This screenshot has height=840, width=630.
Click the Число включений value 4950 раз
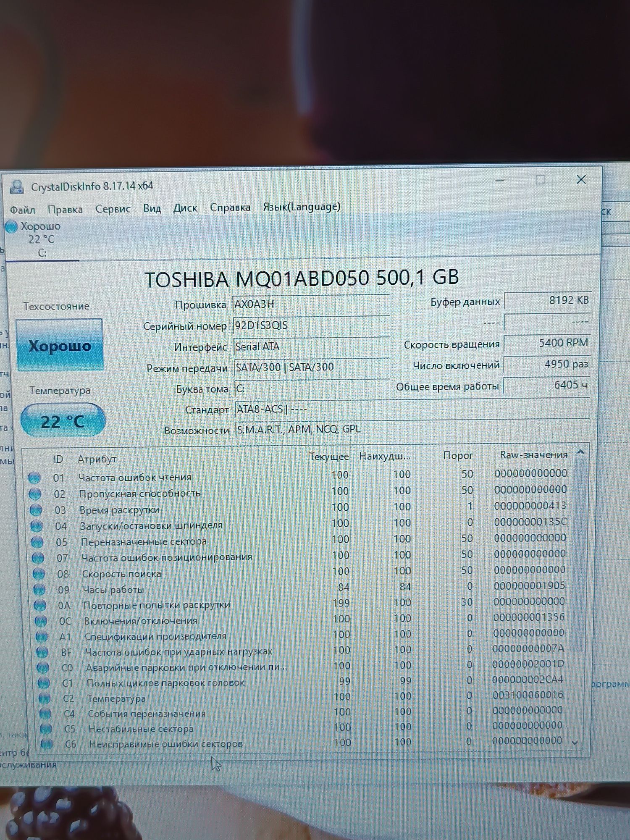547,364
